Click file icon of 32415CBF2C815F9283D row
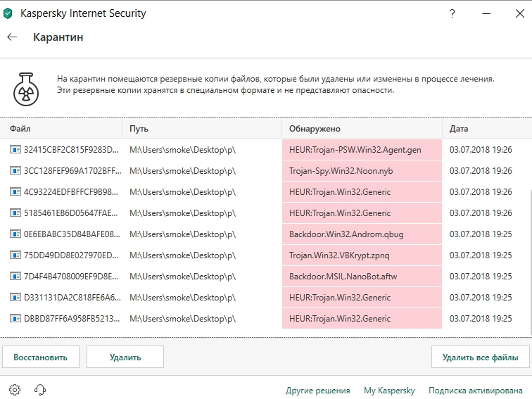Image resolution: width=532 pixels, height=399 pixels. click(x=15, y=150)
